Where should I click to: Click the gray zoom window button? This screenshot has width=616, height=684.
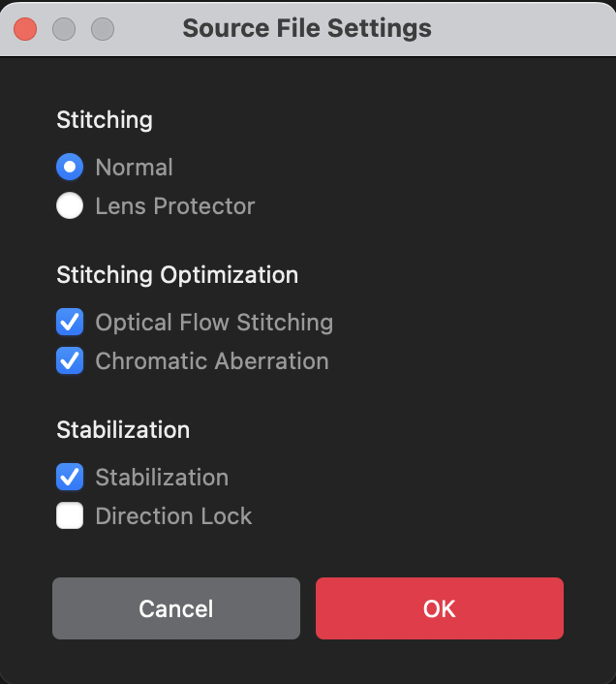103,28
